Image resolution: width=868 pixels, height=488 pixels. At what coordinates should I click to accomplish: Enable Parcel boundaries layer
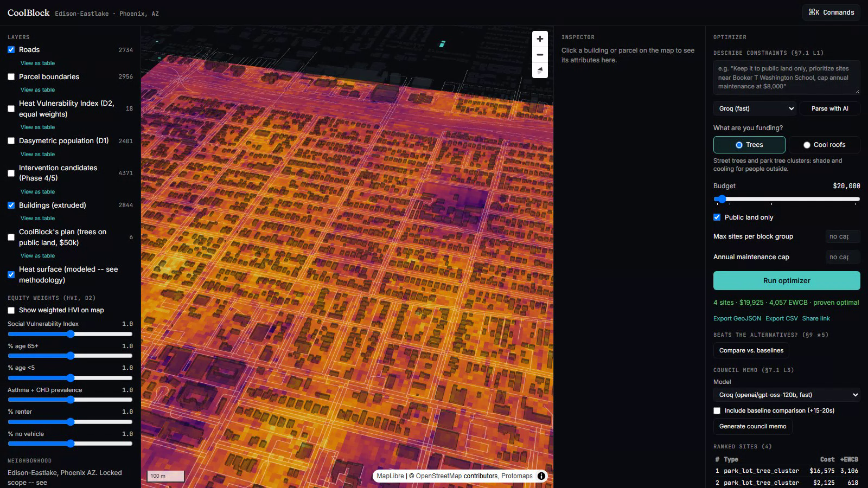click(11, 77)
